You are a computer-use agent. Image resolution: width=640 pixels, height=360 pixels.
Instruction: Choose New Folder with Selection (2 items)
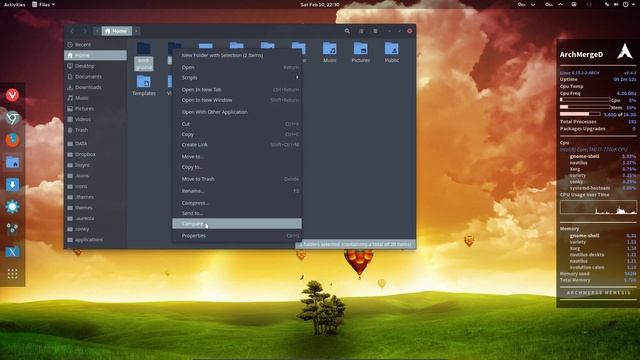tap(237, 55)
